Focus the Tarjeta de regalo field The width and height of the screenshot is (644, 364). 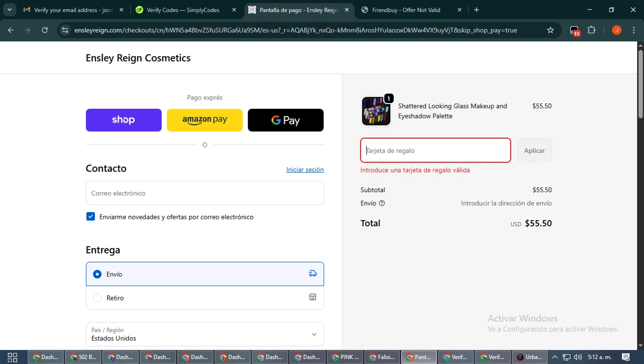[435, 150]
